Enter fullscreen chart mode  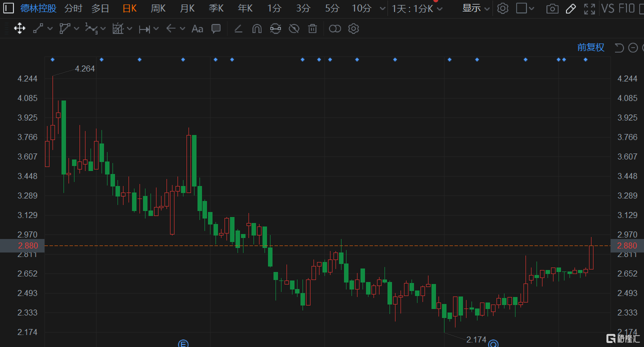pos(589,8)
